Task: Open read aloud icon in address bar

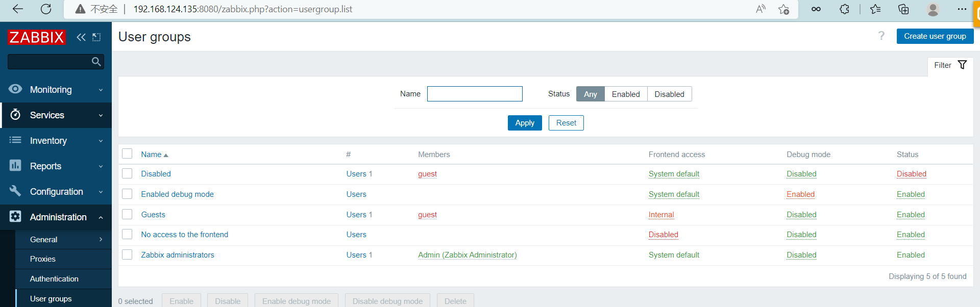Action: pyautogui.click(x=761, y=9)
